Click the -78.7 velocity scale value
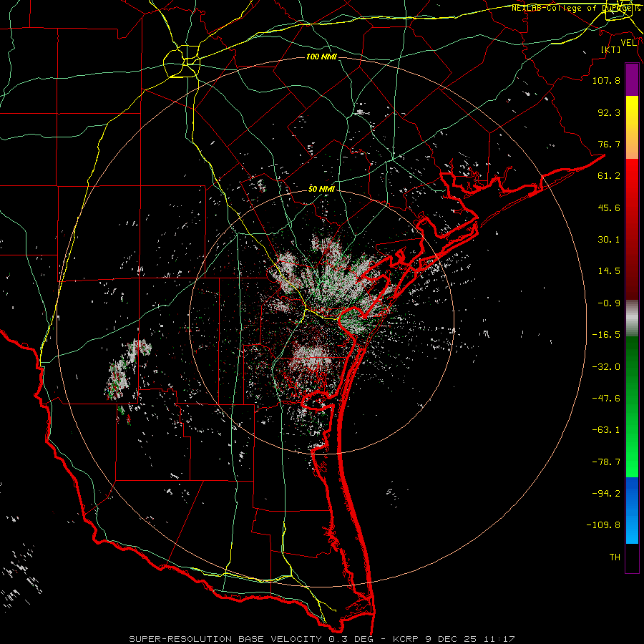Viewport: 644px width, 644px height. pyautogui.click(x=606, y=462)
